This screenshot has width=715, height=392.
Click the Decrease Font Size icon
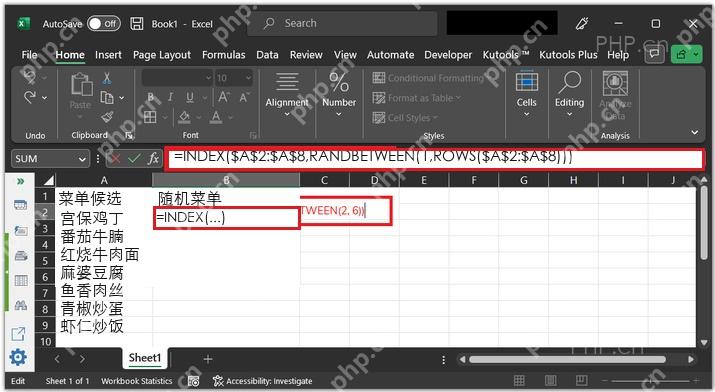pyautogui.click(x=244, y=97)
